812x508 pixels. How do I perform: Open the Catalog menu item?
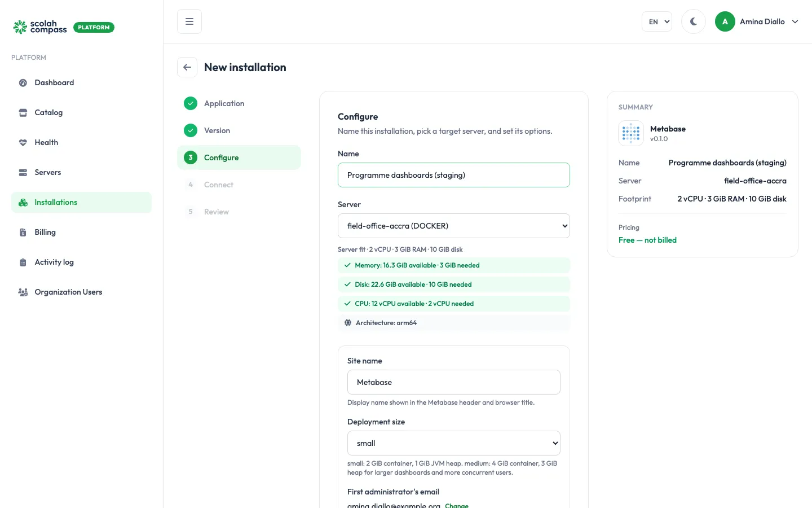tap(82, 112)
